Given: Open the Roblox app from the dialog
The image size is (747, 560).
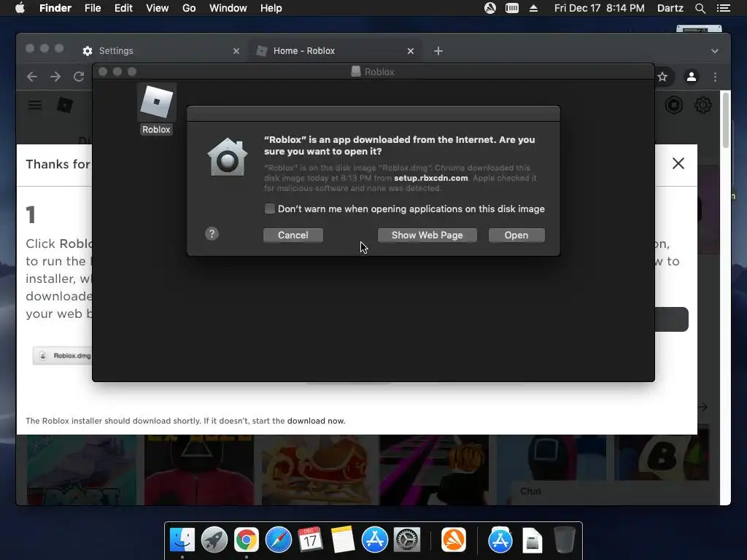Looking at the screenshot, I should [516, 236].
